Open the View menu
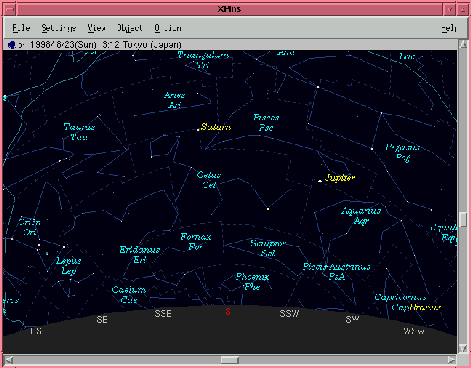471x368 pixels. (x=96, y=28)
